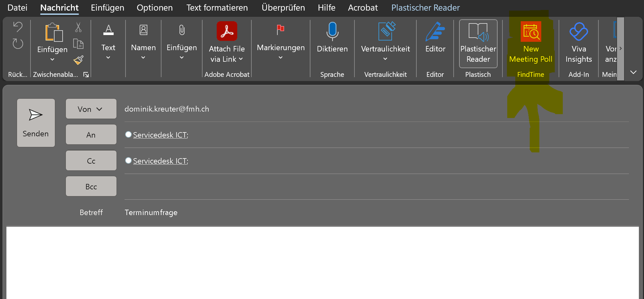Open the Markierungen flag dropdown
Image resolution: width=644 pixels, height=299 pixels.
281,42
